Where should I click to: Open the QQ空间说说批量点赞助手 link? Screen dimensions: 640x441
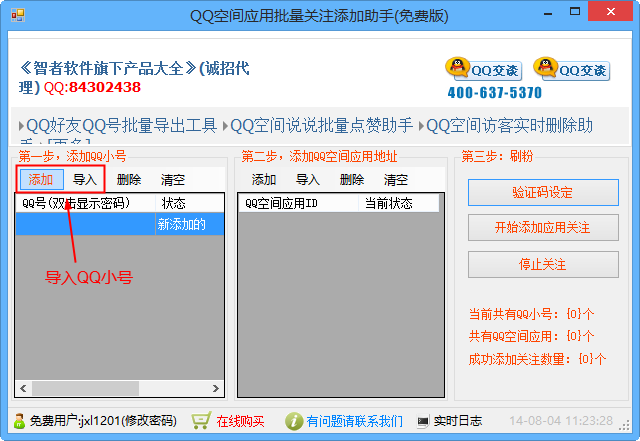click(x=322, y=125)
